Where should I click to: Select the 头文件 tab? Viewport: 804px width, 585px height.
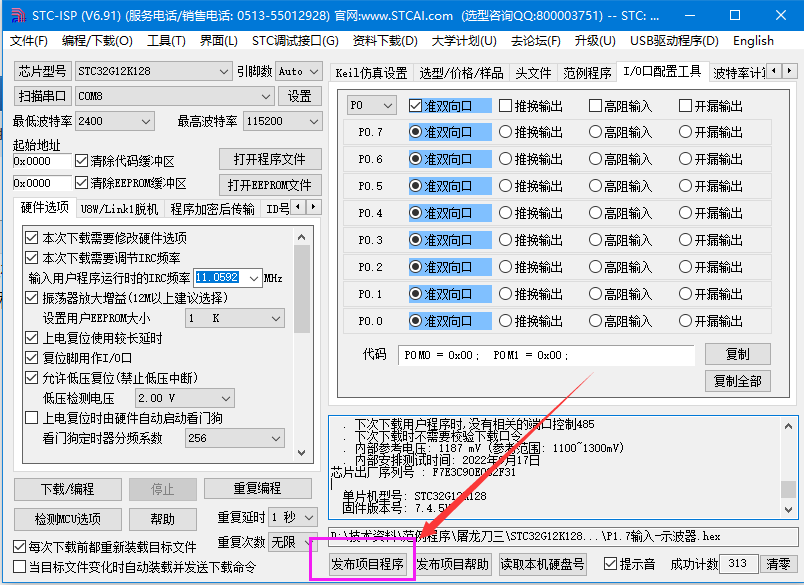pyautogui.click(x=533, y=73)
